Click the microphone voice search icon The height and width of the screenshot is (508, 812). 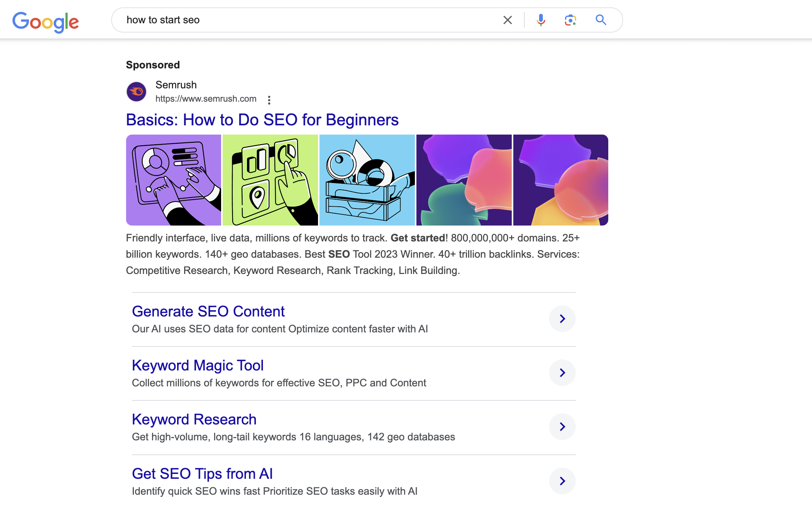(540, 20)
